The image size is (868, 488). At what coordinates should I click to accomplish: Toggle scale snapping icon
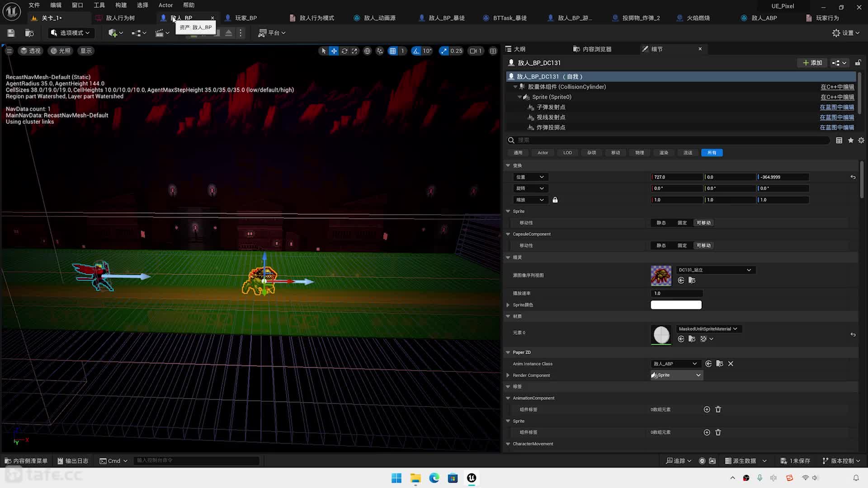[x=444, y=51]
